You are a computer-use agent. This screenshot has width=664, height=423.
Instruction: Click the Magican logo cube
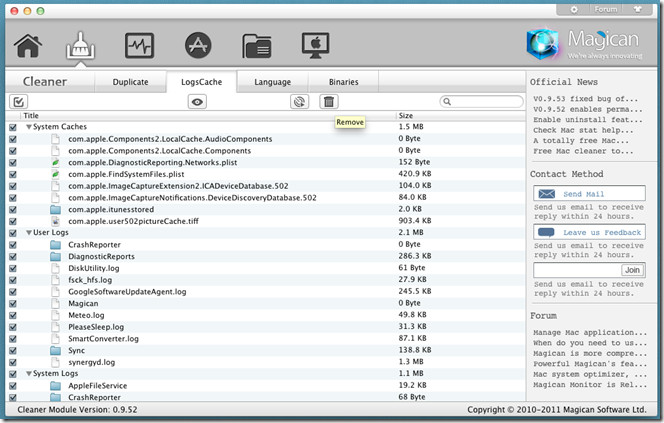[x=544, y=43]
